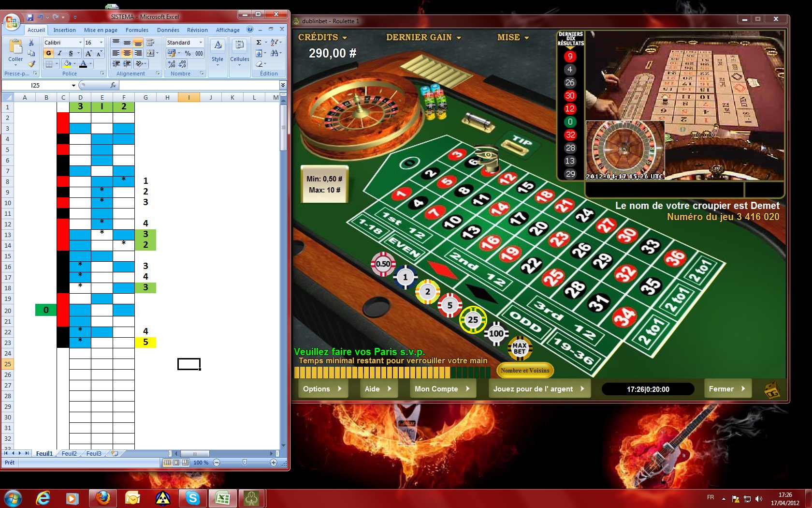Click the AutoSum sigma icon
The width and height of the screenshot is (812, 508).
(x=259, y=43)
